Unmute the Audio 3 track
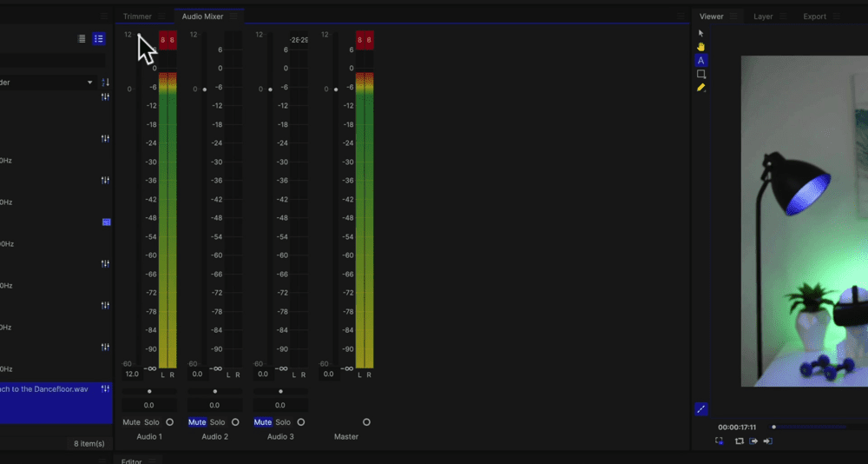The image size is (868, 464). click(x=262, y=422)
